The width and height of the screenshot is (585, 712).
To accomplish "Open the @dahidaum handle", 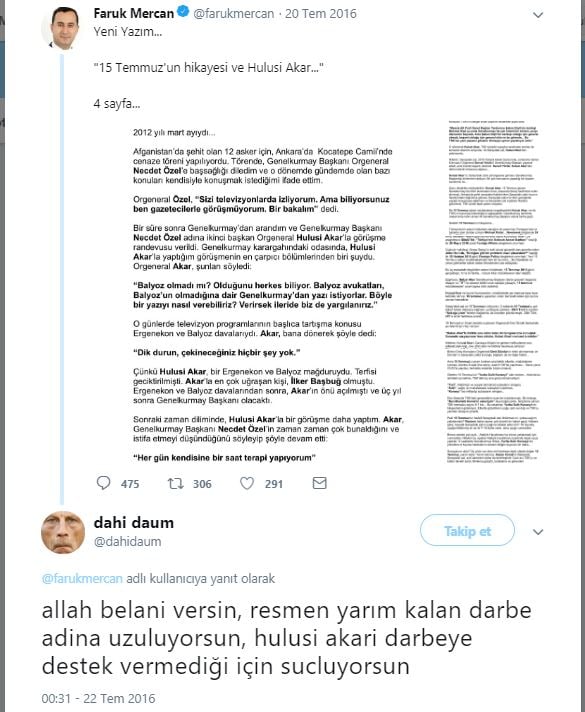I will (x=127, y=541).
